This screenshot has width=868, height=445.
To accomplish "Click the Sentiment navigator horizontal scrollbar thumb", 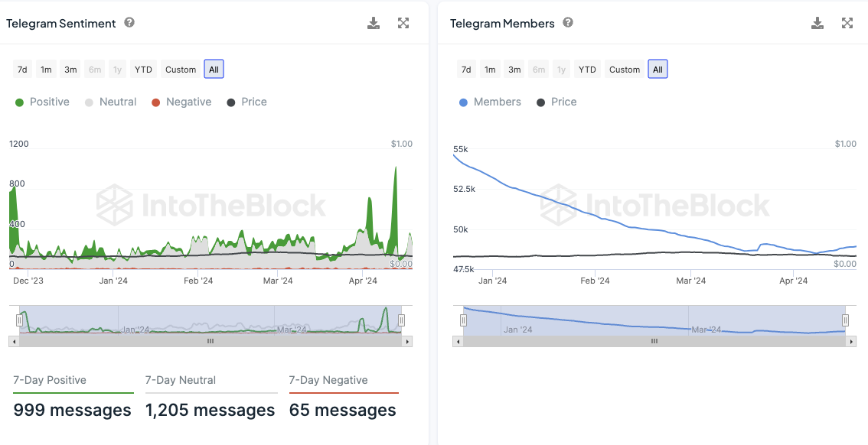I will click(x=210, y=342).
